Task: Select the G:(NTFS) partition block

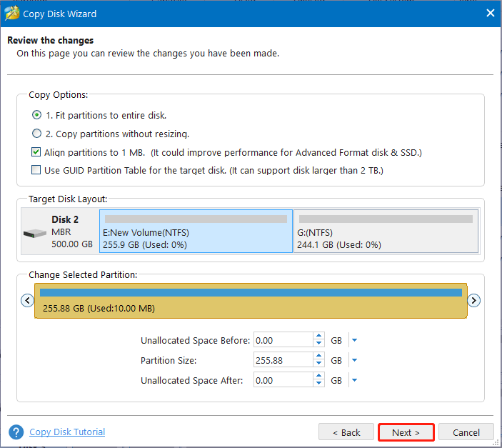Action: click(x=386, y=231)
